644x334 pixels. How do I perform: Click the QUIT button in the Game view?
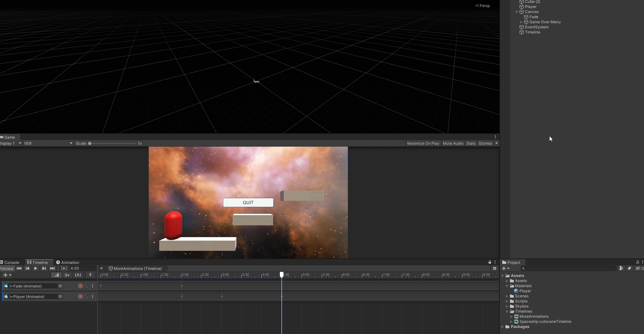(248, 202)
